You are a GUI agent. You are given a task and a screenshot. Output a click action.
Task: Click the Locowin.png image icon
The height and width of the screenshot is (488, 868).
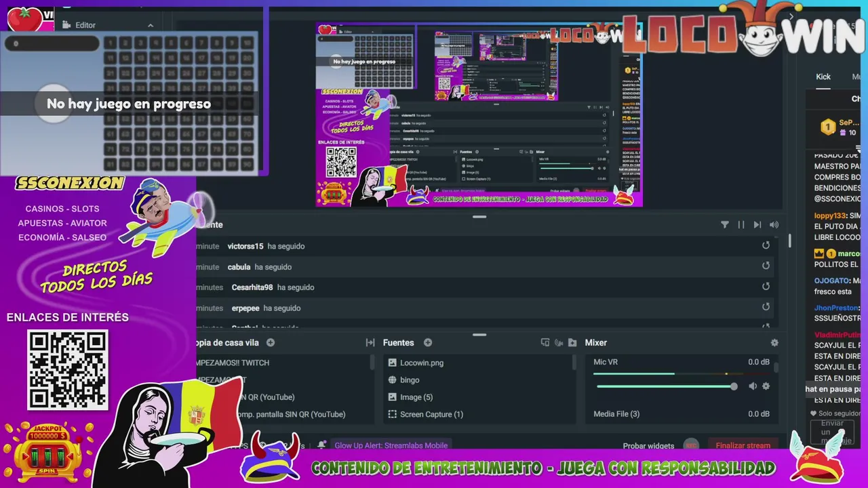tap(392, 363)
